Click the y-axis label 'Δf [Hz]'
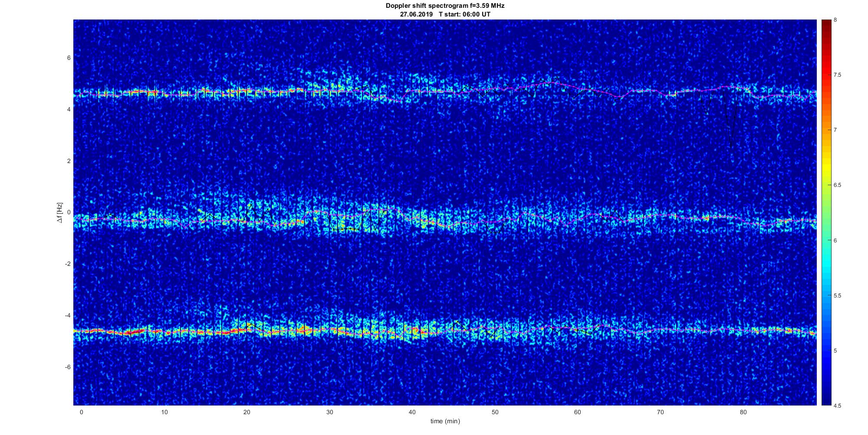 (x=60, y=213)
